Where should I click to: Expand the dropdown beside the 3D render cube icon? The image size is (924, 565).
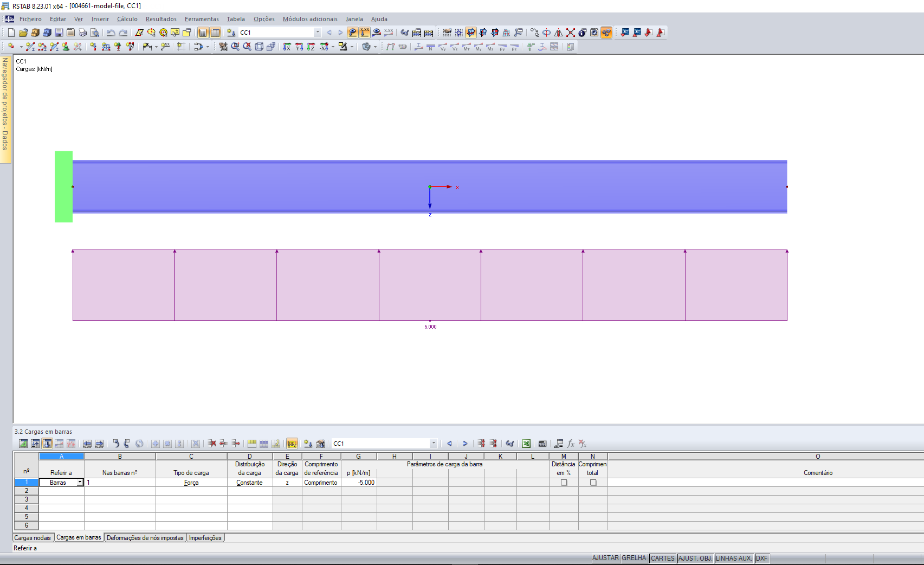coord(375,47)
